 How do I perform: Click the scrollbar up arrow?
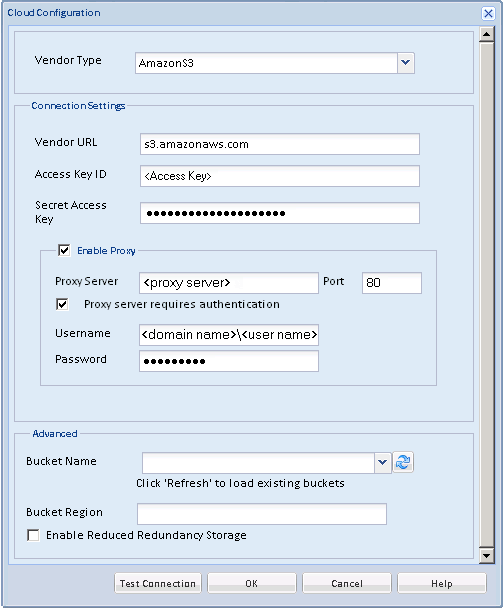pyautogui.click(x=486, y=34)
